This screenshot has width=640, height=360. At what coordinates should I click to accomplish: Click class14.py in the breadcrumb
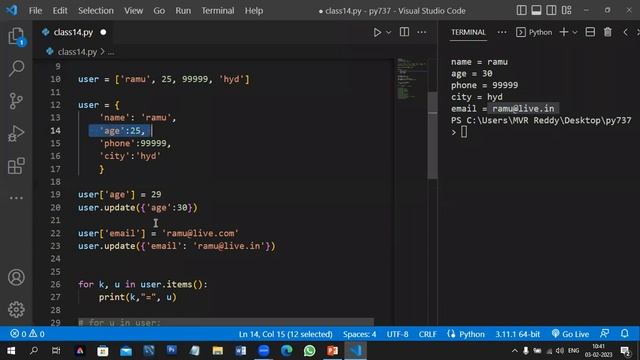pyautogui.click(x=77, y=52)
